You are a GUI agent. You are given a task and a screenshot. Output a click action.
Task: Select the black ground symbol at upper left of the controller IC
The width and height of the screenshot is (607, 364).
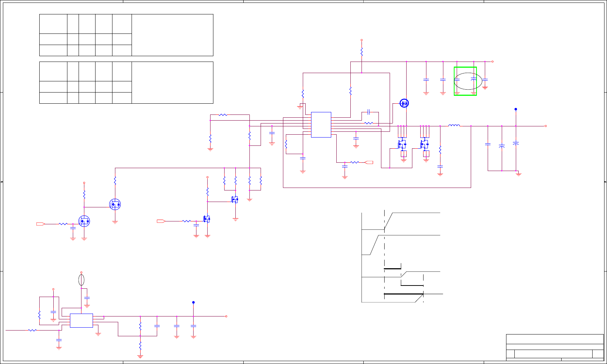tap(300, 107)
